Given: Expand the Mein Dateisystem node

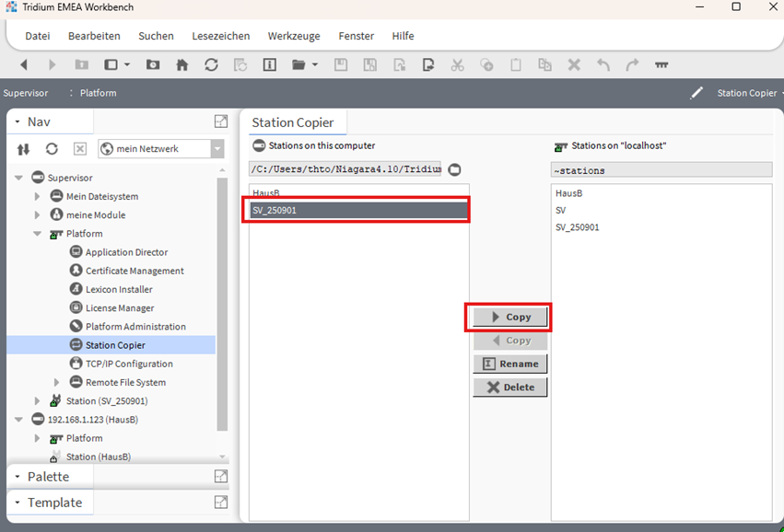Looking at the screenshot, I should pyautogui.click(x=38, y=196).
